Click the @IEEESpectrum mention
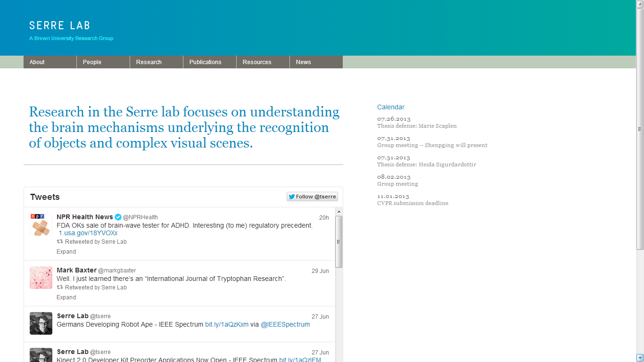Viewport: 644px width, 362px height. click(285, 325)
